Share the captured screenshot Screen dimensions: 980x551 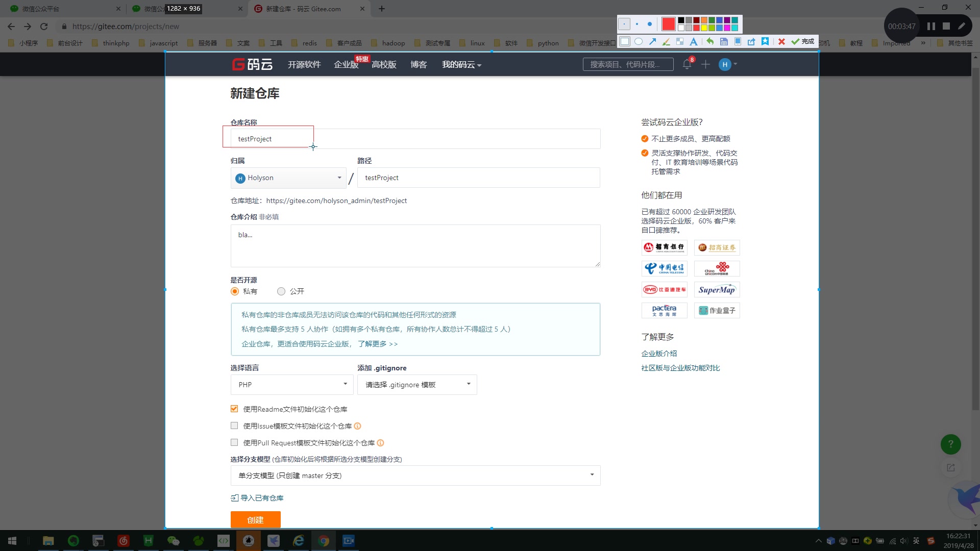[x=751, y=41]
